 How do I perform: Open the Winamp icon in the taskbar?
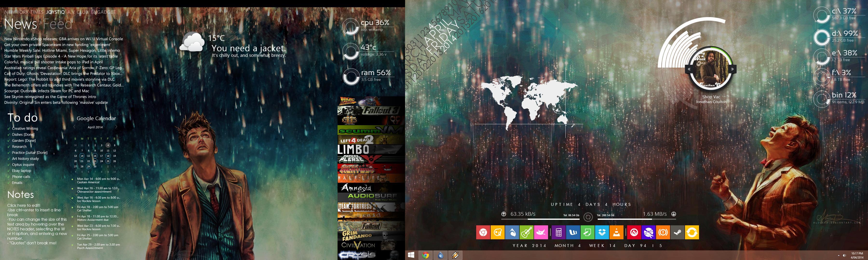(x=455, y=255)
